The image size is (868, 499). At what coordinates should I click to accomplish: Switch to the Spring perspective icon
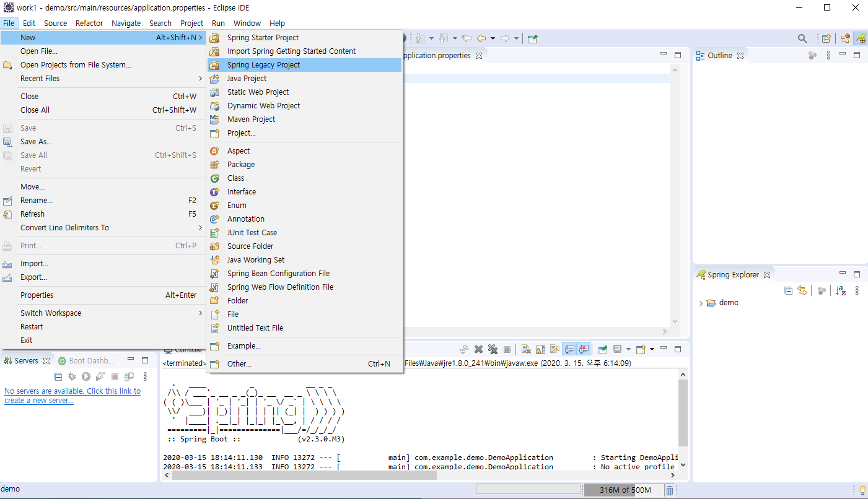[x=861, y=38]
